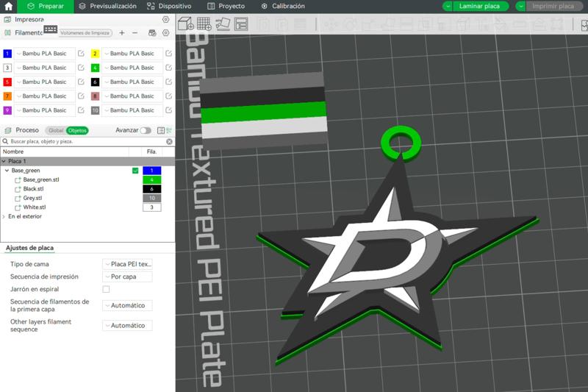Open the Dispositivo tab
Screen dimensions: 588x392
click(x=169, y=7)
